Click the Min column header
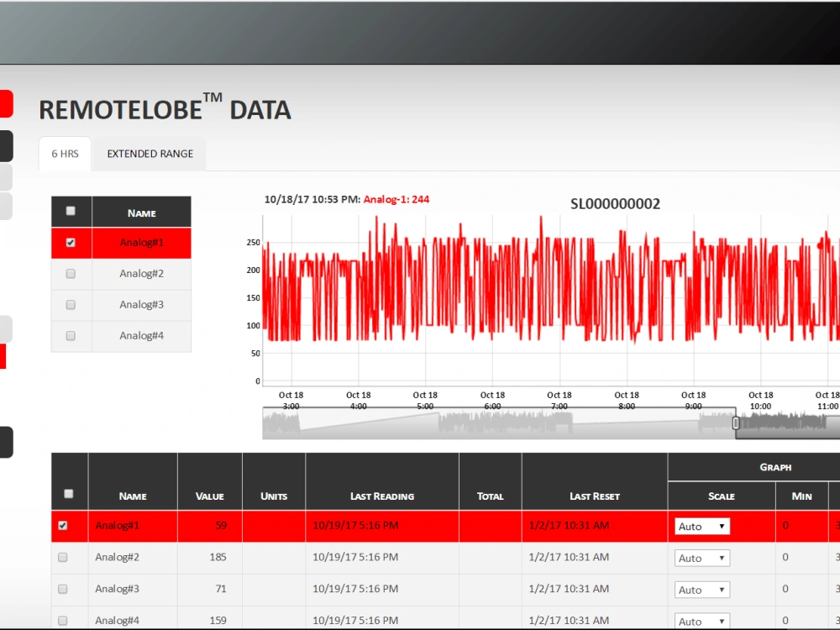This screenshot has width=840, height=630. 802,496
